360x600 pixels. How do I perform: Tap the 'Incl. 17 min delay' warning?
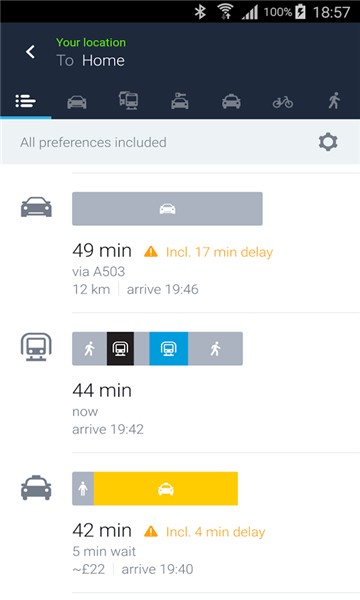(x=209, y=252)
